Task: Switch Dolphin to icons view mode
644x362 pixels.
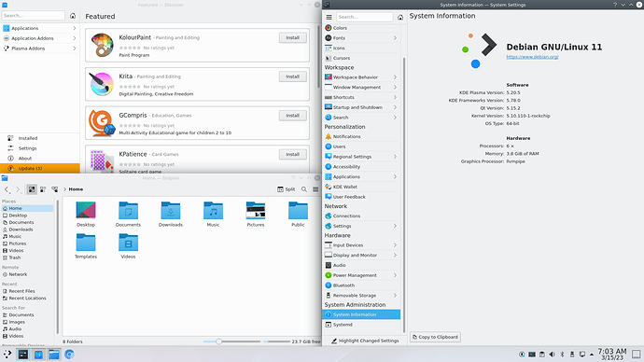Action: point(32,189)
